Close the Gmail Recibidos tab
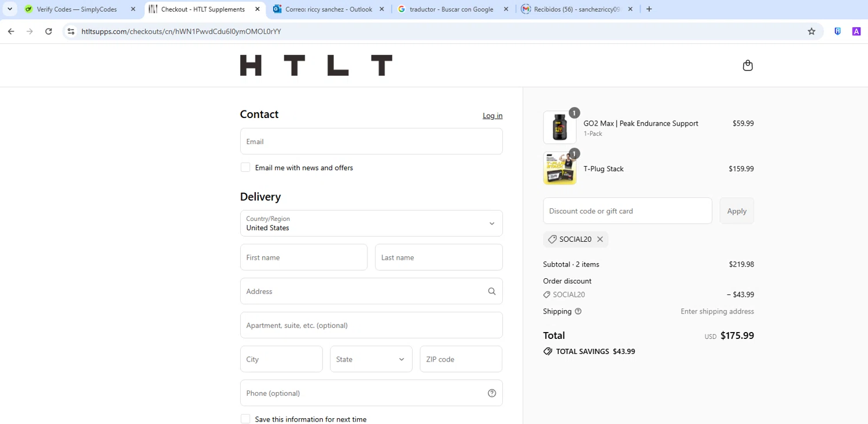The height and width of the screenshot is (424, 868). coord(630,9)
